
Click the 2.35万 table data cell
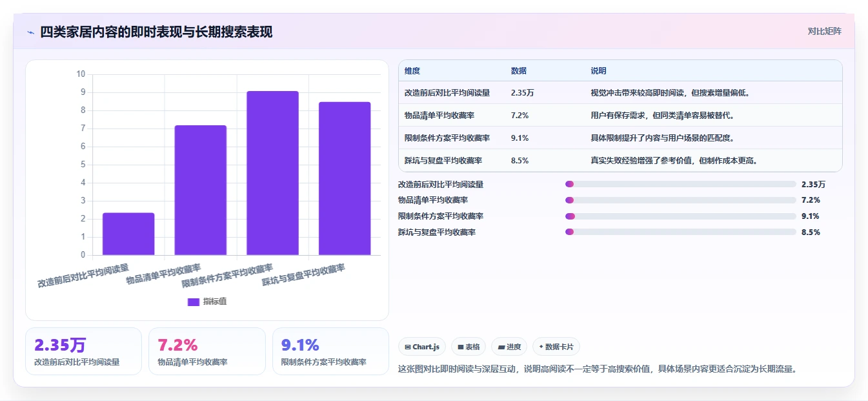pyautogui.click(x=522, y=93)
